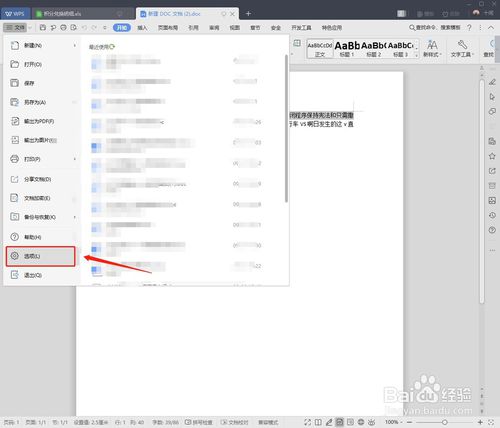Viewport: 500px width, 428px height.
Task: Open the File menu dropdown arrow
Action: pos(30,27)
